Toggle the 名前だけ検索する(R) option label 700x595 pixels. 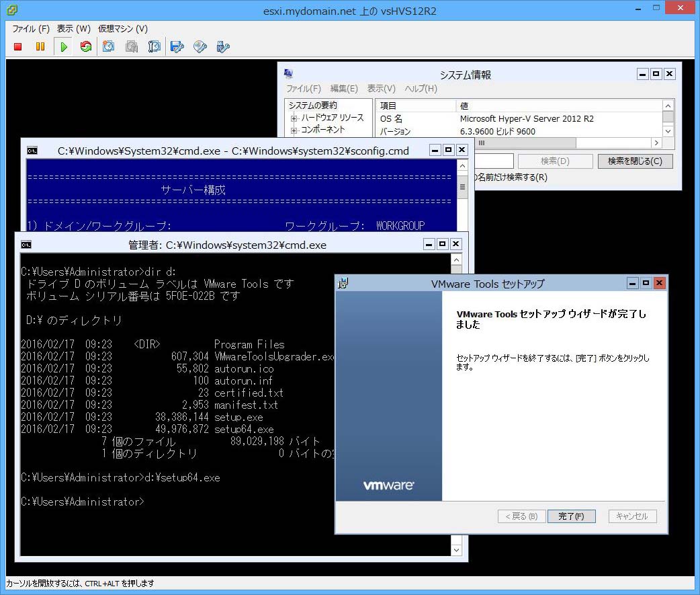click(x=511, y=177)
